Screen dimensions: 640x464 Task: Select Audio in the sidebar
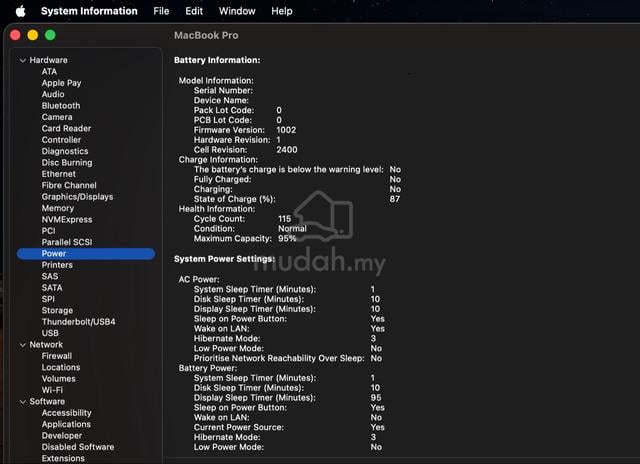click(x=53, y=94)
